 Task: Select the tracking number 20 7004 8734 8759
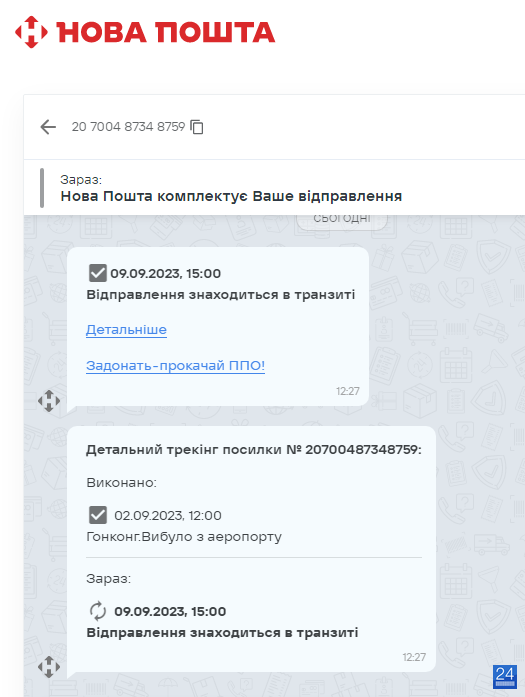128,127
